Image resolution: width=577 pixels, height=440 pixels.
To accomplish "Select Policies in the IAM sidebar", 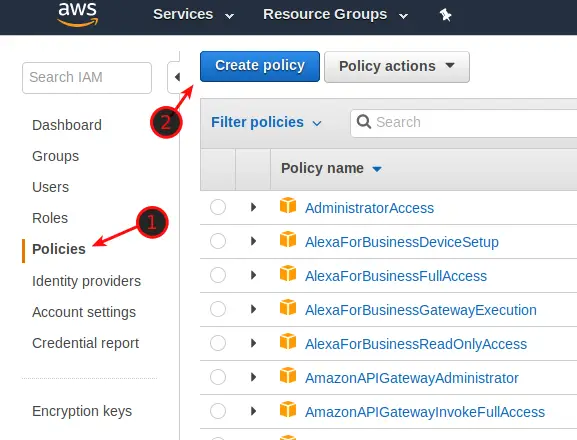I will (x=59, y=249).
